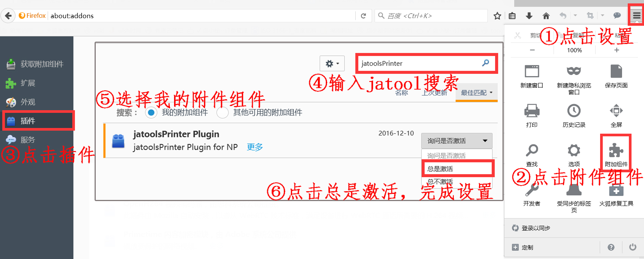Open add-ons (附加组件) puzzle icon

(x=616, y=154)
